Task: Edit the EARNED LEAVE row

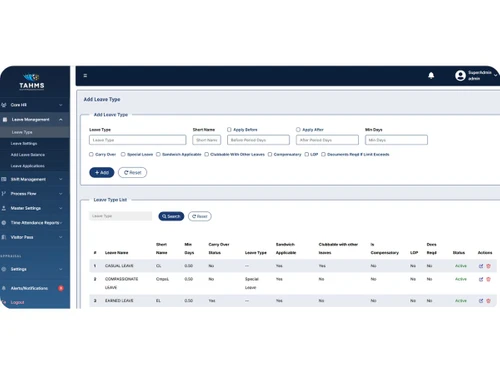Action: [481, 301]
